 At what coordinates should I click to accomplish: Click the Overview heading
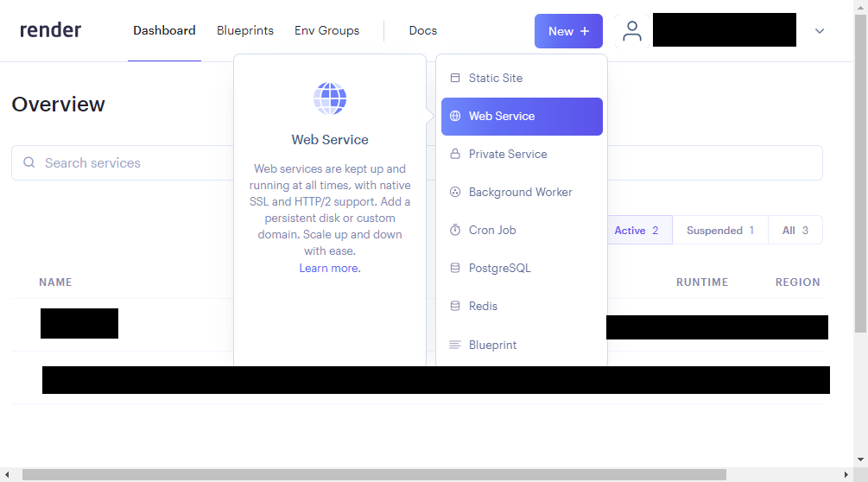pyautogui.click(x=58, y=104)
